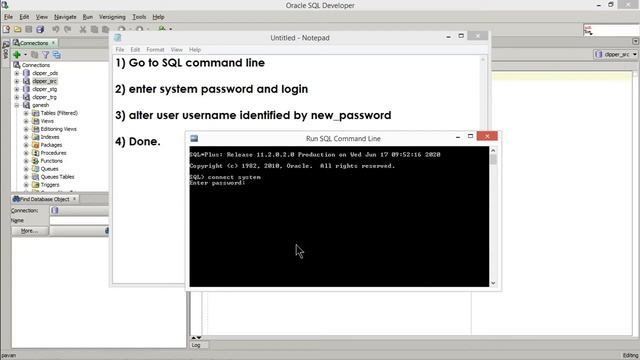This screenshot has width=640, height=360.
Task: Open the New Connection dropdown arrow
Action: pos(25,55)
